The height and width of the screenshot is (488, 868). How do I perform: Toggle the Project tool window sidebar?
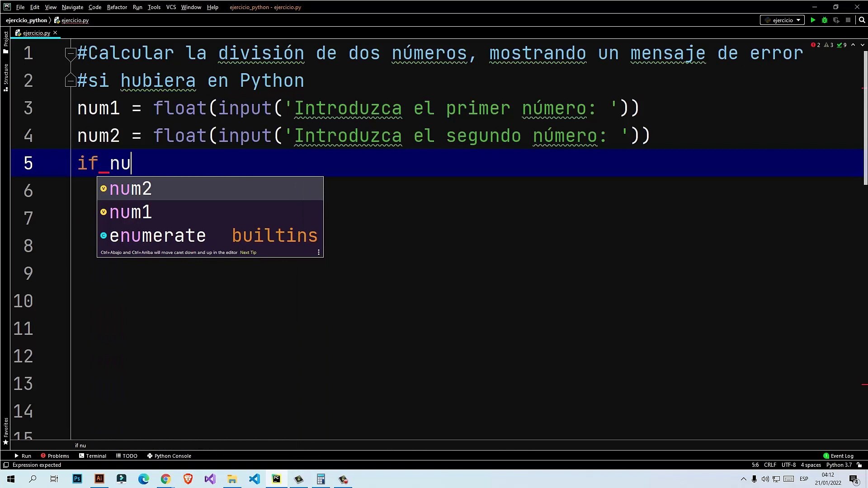[x=5, y=42]
